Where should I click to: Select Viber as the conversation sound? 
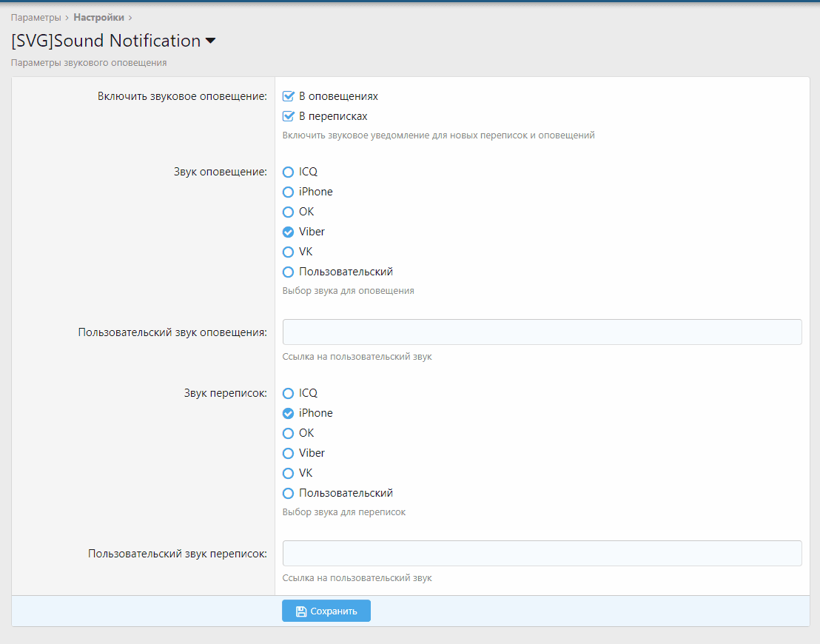pyautogui.click(x=287, y=452)
